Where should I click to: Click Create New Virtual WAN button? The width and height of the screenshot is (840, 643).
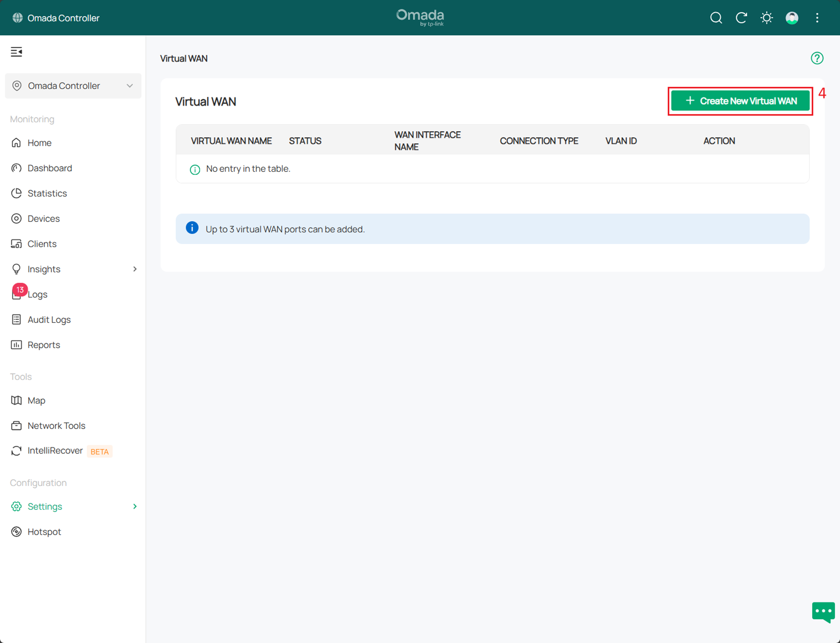(x=740, y=101)
